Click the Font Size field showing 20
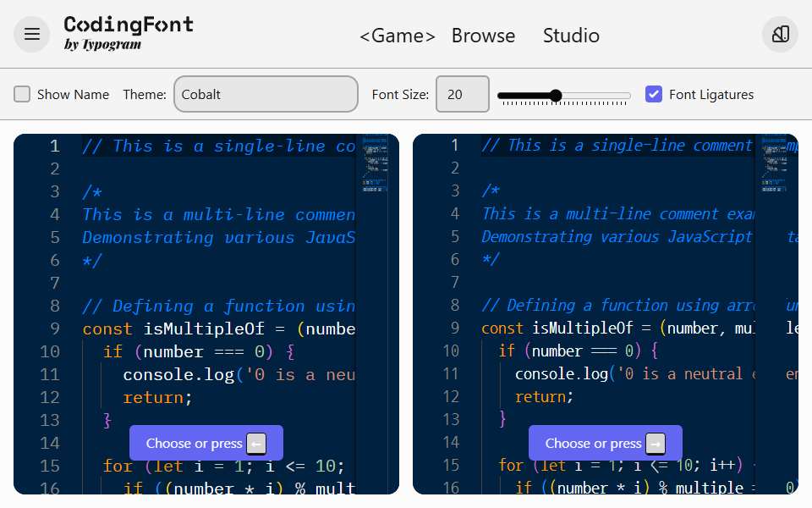Image resolution: width=812 pixels, height=508 pixels. coord(463,94)
